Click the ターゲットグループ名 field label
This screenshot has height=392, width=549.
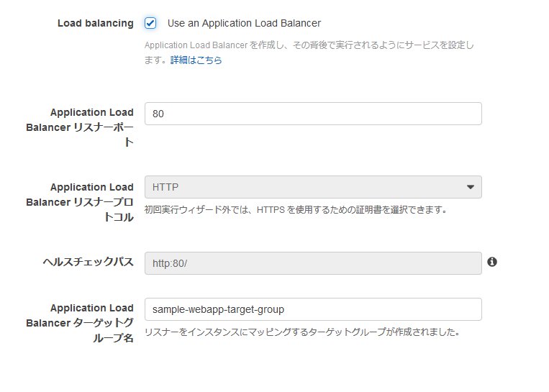point(91,323)
